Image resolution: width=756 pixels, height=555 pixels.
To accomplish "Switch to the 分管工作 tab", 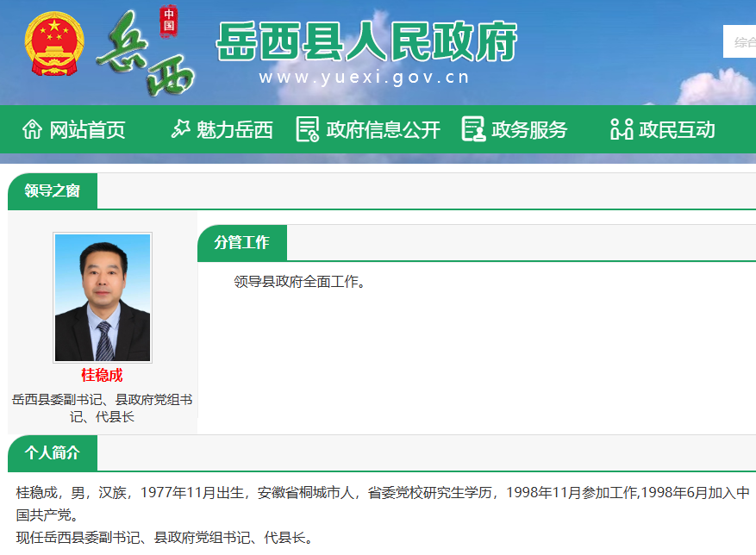I will coord(241,243).
